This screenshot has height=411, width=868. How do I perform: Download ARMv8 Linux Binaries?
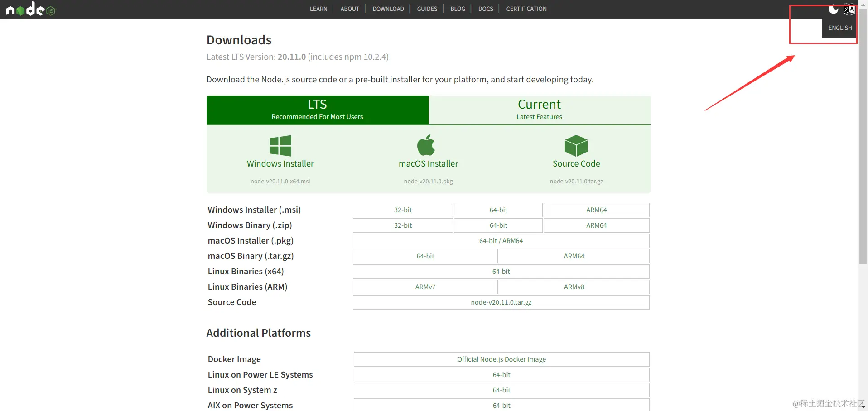574,287
